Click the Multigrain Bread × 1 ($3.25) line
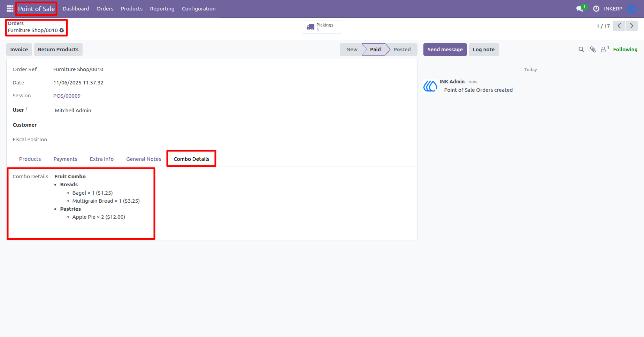Screen dimensions: 644x337 coord(106,201)
